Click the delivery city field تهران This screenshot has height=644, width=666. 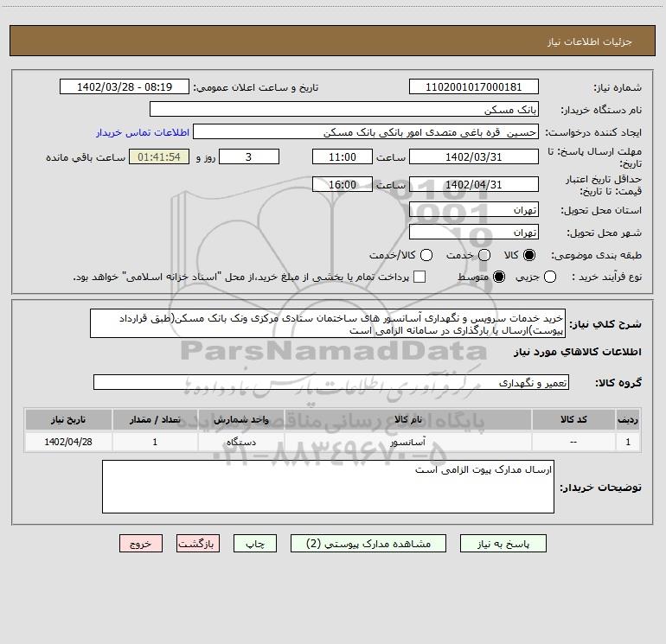[x=474, y=232]
